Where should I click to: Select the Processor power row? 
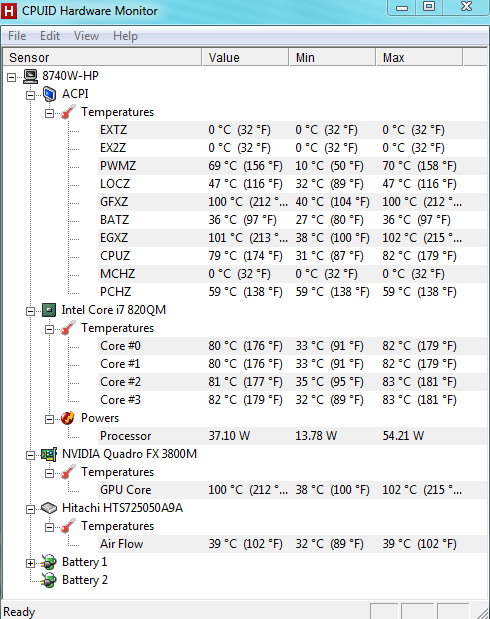click(292, 436)
